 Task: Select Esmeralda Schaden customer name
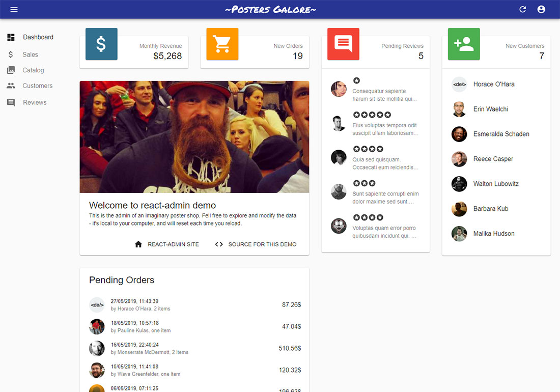[501, 134]
